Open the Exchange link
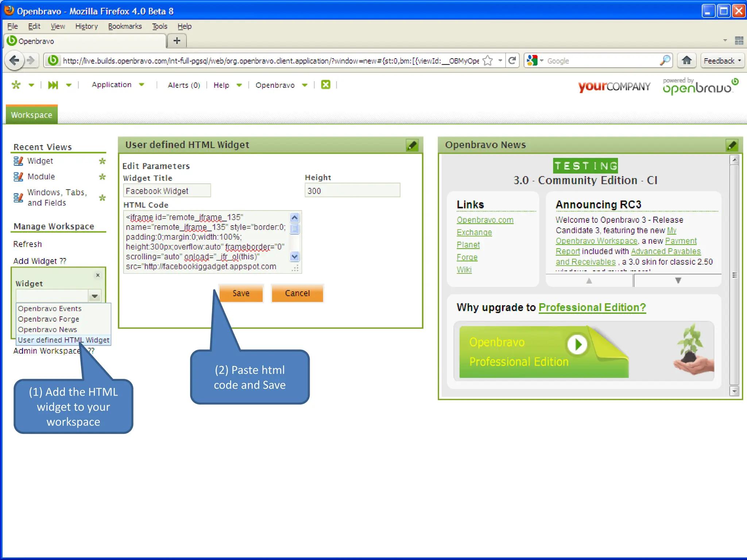747x560 pixels. [474, 232]
